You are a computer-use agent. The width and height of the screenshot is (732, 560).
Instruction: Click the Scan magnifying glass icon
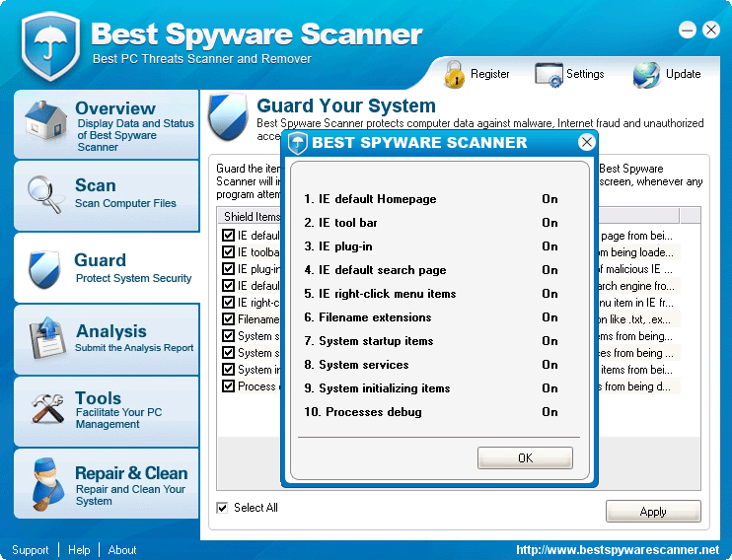[44, 194]
